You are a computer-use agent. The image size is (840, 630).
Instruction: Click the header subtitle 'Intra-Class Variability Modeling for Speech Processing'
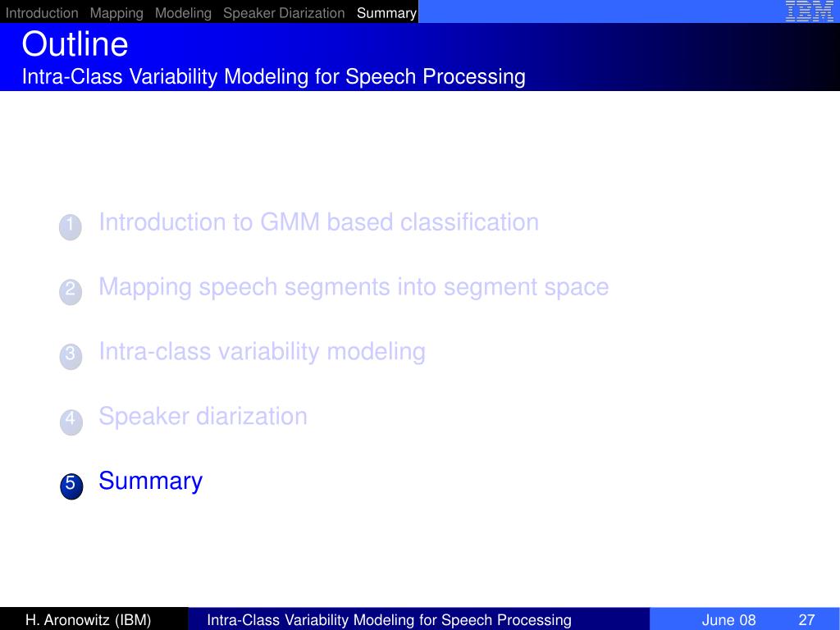tap(274, 76)
